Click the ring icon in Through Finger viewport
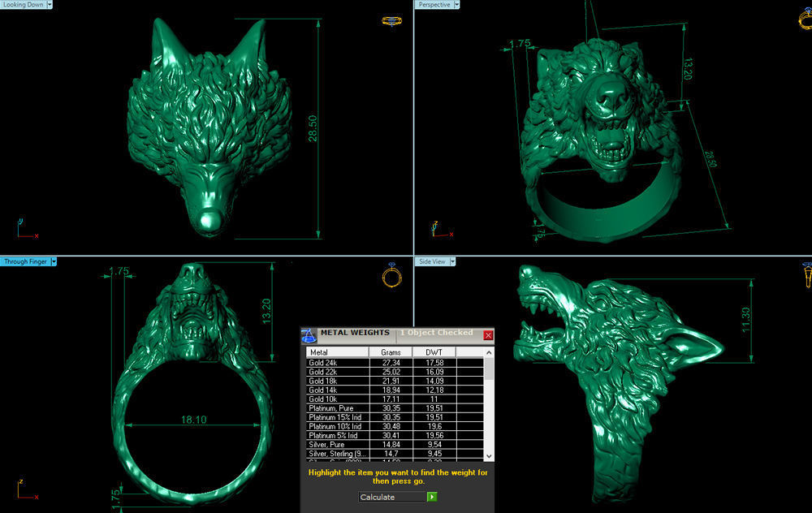 392,275
